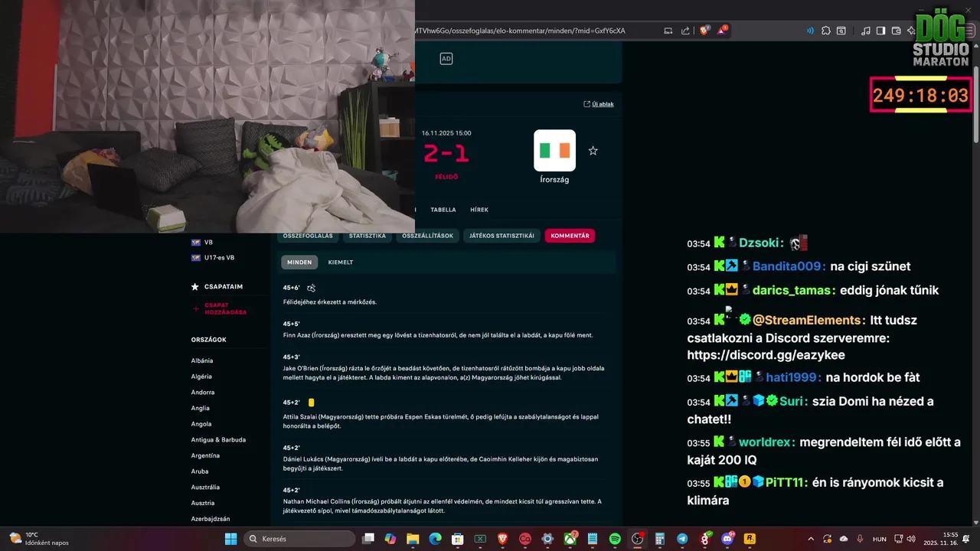Open the Brave Wallet icon

(896, 31)
